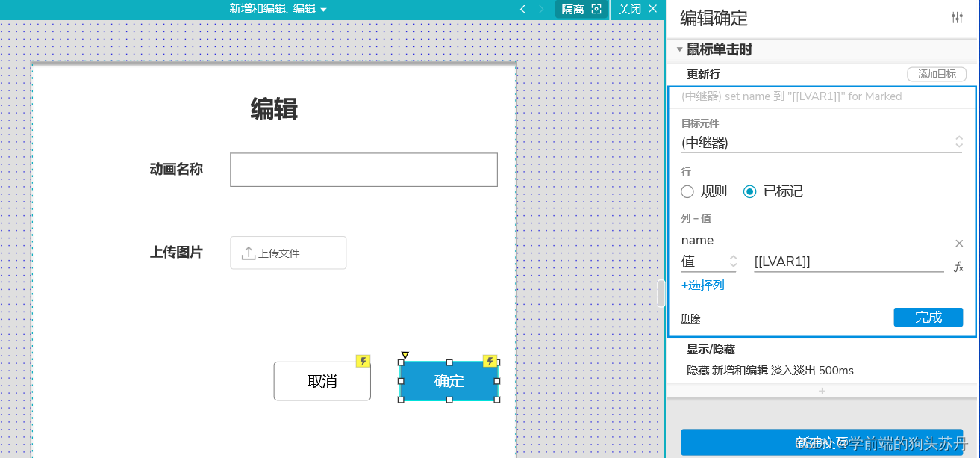This screenshot has height=458, width=980.
Task: Select the 已标记 radio option
Action: [x=750, y=191]
